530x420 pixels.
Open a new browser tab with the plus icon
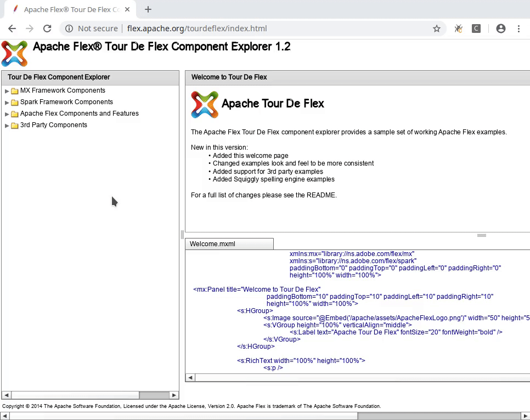[148, 9]
